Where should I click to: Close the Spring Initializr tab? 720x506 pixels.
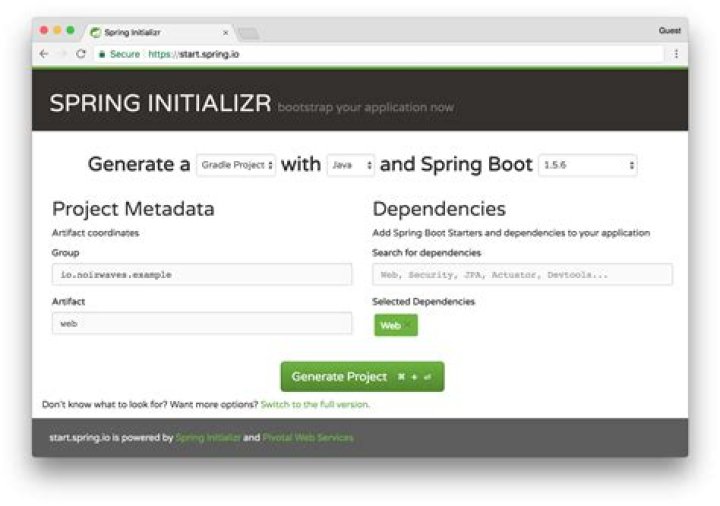[x=225, y=33]
